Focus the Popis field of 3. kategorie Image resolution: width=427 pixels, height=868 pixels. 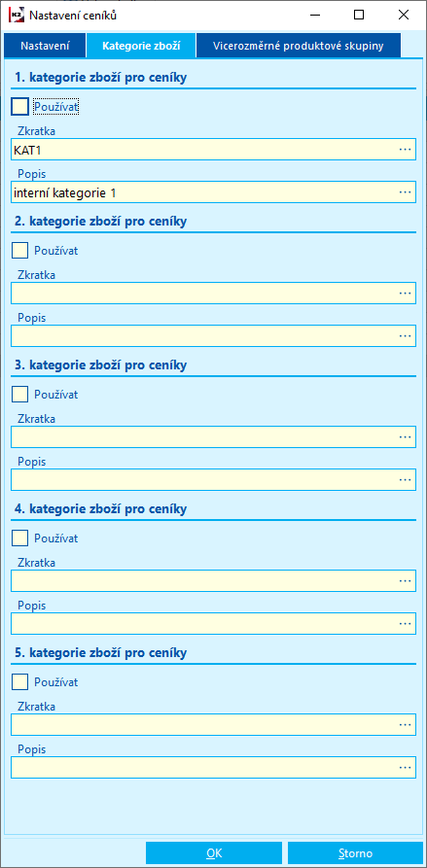coord(213,479)
